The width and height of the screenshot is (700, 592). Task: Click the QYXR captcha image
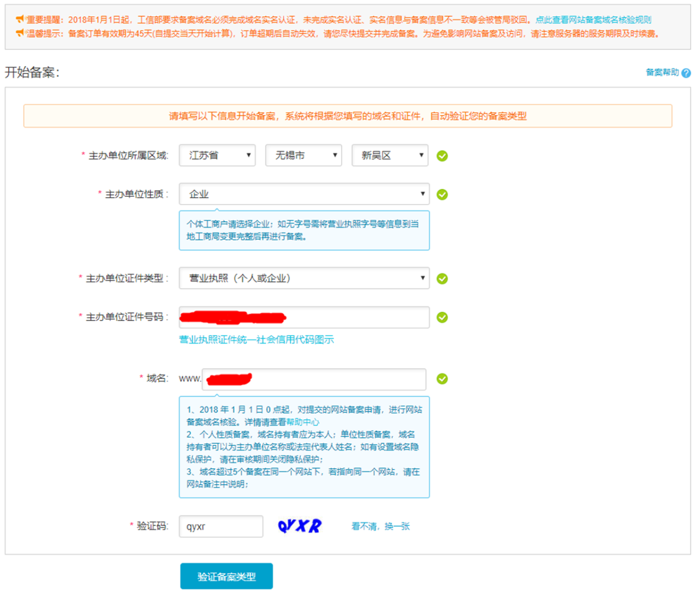(300, 526)
